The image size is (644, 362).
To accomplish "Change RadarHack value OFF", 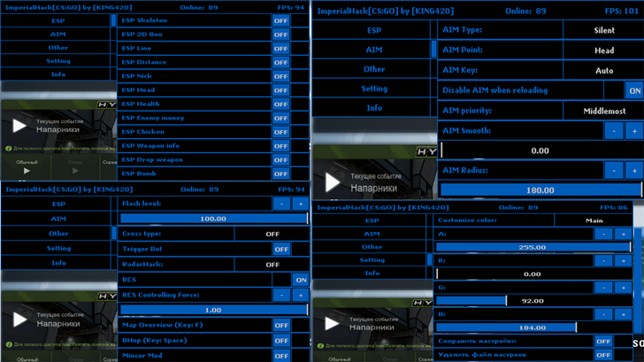I will 272,265.
